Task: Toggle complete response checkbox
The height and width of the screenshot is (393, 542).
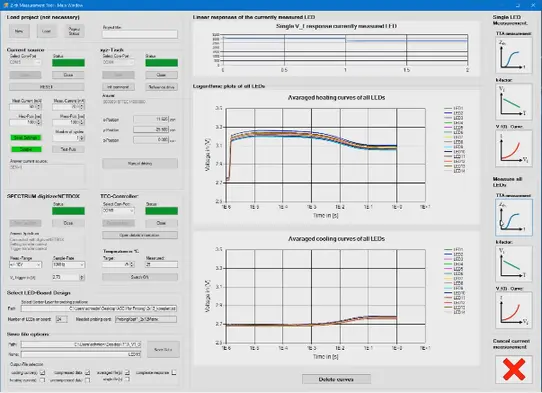Action: point(174,372)
